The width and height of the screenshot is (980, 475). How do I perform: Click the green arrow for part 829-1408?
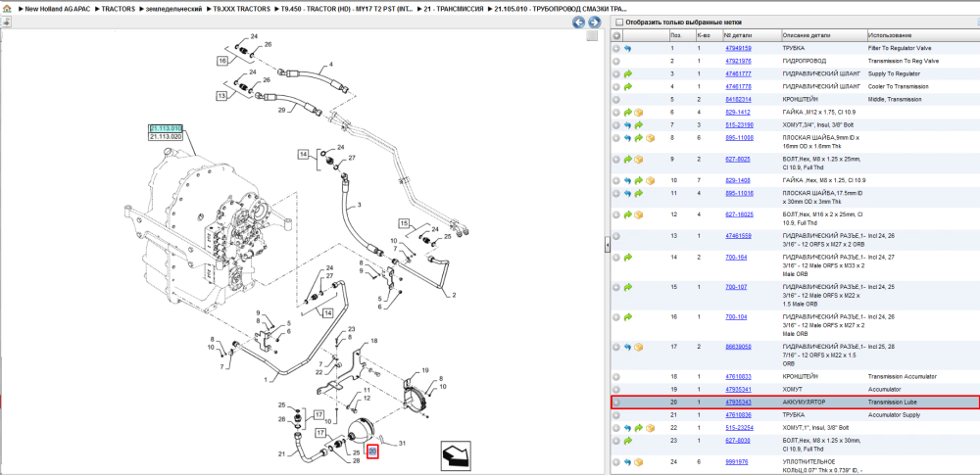tap(639, 180)
